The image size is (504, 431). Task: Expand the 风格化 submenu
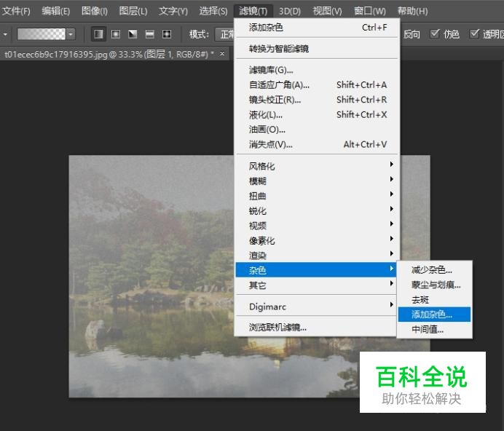click(317, 166)
